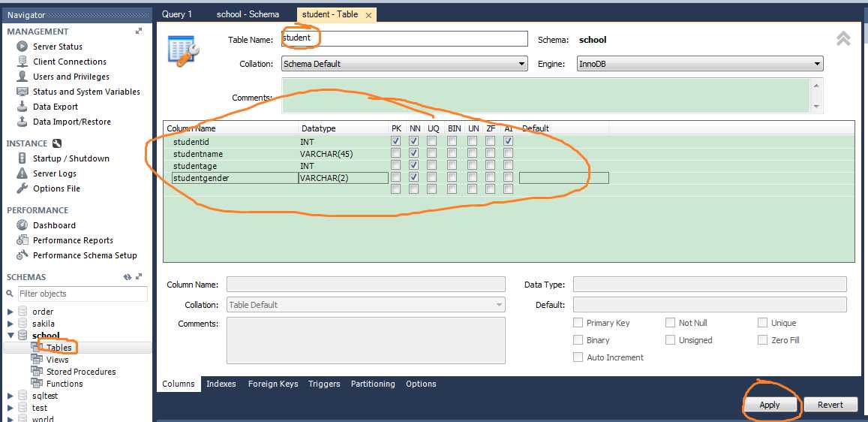Click Performance Schema Setup icon
This screenshot has width=868, height=422.
[x=23, y=255]
